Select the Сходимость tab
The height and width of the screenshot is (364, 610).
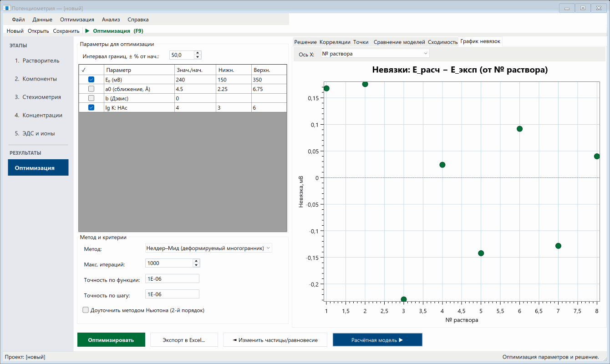442,42
